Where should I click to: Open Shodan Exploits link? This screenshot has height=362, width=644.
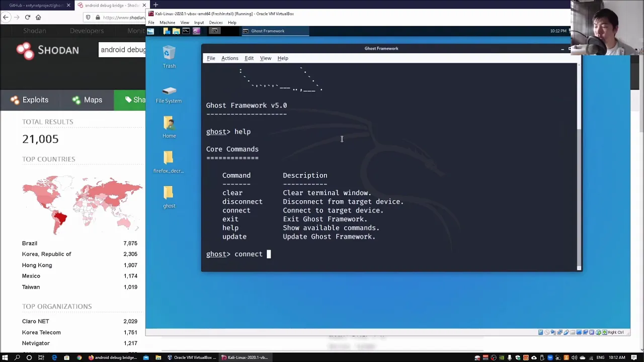coord(30,100)
